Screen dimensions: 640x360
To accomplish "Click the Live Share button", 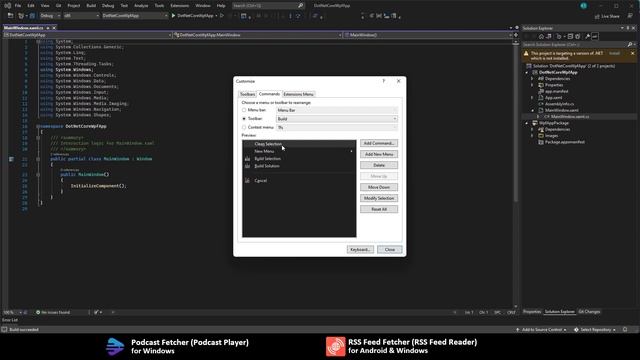I will [607, 16].
